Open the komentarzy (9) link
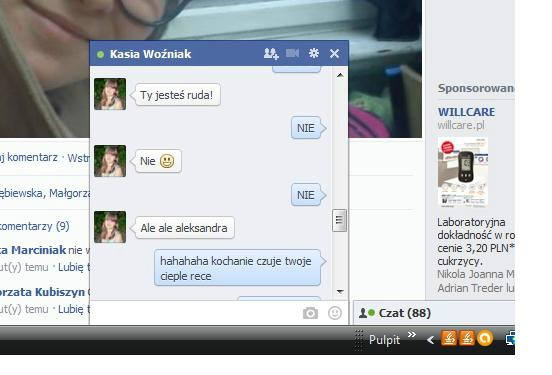Viewport: 552px width, 375px height. click(x=34, y=226)
